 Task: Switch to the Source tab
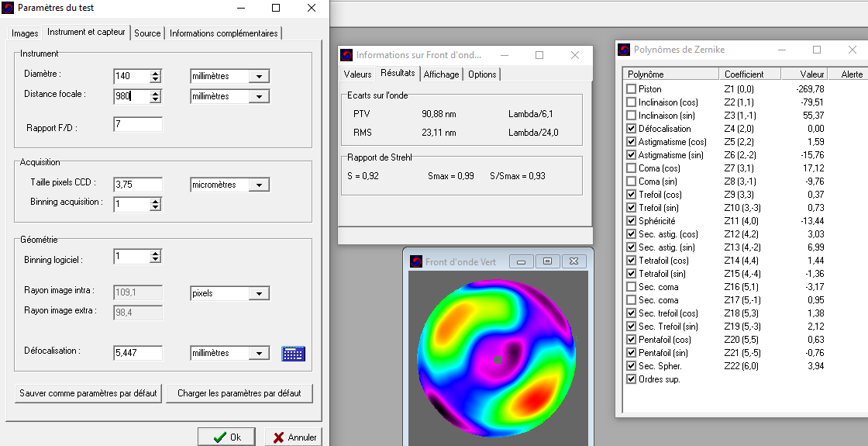[x=147, y=33]
